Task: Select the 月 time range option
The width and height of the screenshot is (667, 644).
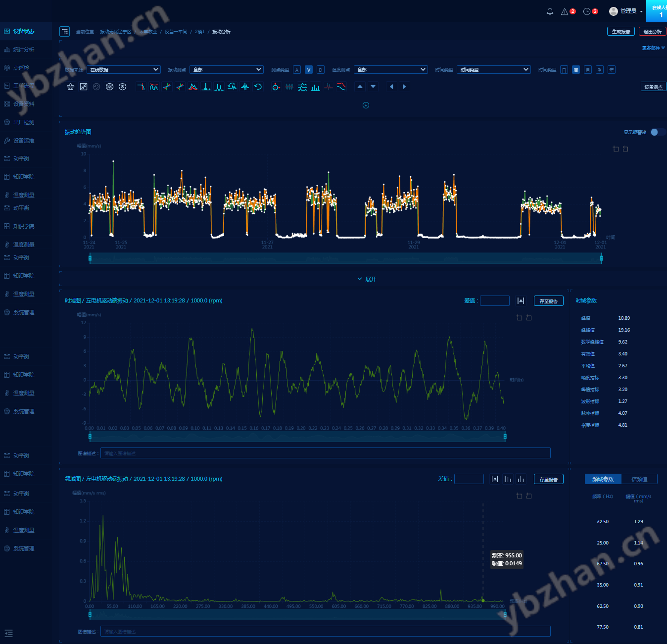Action: [587, 70]
